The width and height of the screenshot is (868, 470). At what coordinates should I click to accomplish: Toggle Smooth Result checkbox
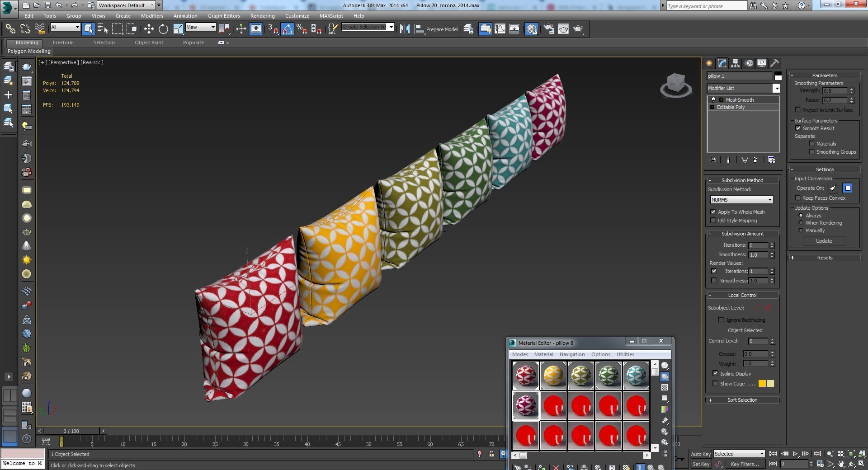(798, 128)
